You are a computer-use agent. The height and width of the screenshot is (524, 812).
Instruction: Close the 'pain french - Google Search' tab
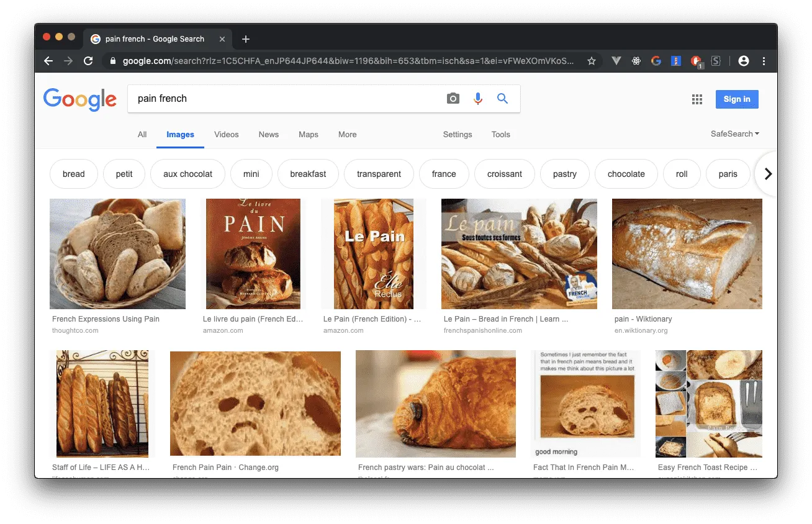(222, 39)
